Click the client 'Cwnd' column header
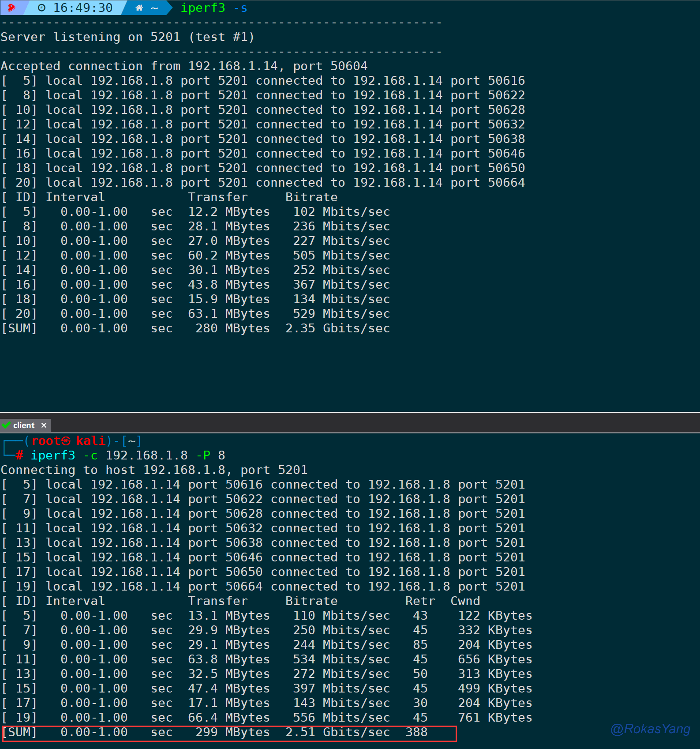Image resolution: width=700 pixels, height=749 pixels. (x=465, y=601)
